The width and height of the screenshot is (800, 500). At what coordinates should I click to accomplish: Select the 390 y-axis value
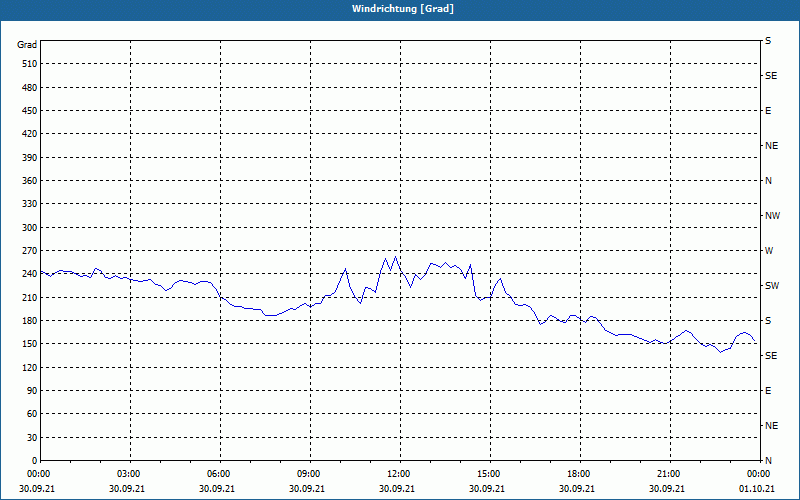click(29, 158)
